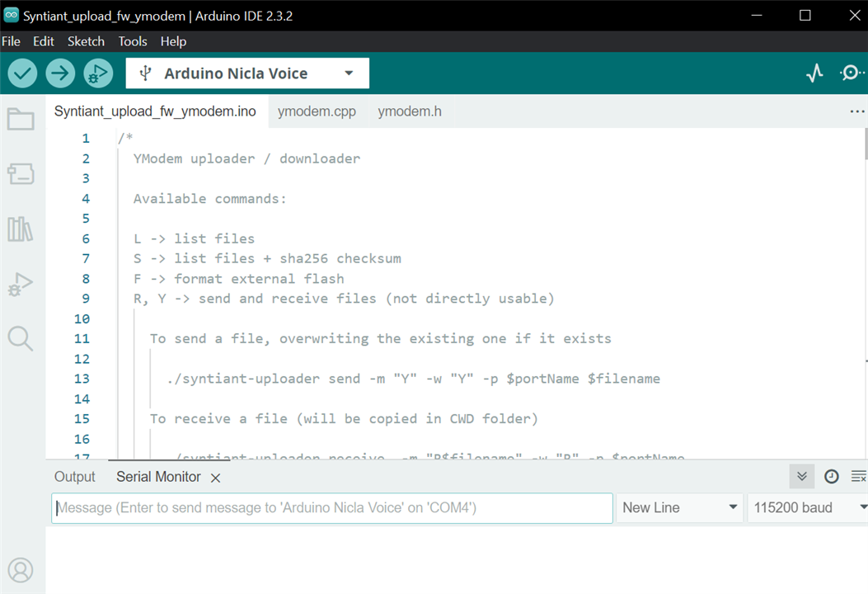Screen dimensions: 868x594
Task: Toggle timestamp clock in Serial Monitor
Action: coord(832,477)
